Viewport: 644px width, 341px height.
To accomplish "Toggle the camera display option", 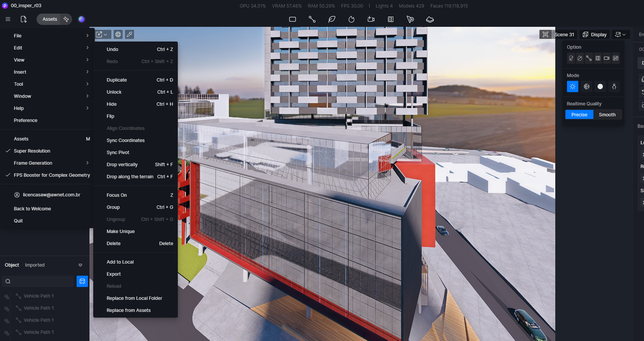I will [x=607, y=58].
